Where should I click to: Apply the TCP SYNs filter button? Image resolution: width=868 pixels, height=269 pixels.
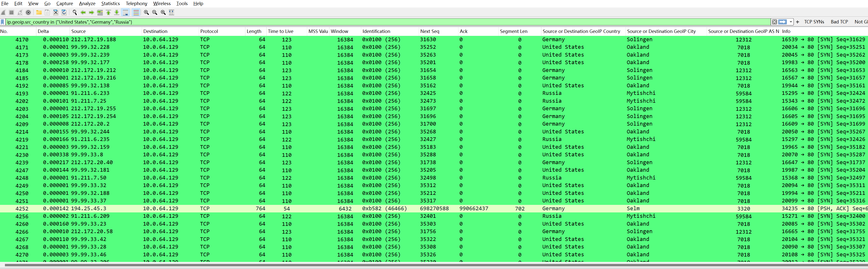[x=814, y=22]
